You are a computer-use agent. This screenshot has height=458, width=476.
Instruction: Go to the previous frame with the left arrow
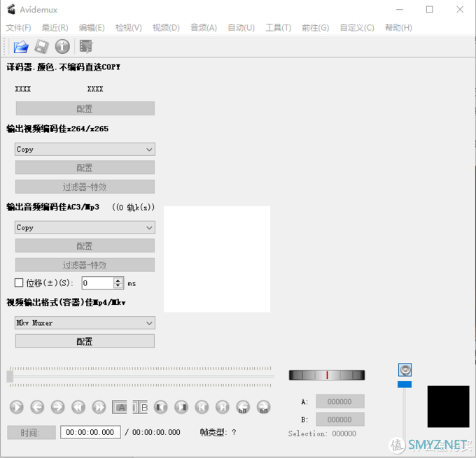(x=37, y=407)
